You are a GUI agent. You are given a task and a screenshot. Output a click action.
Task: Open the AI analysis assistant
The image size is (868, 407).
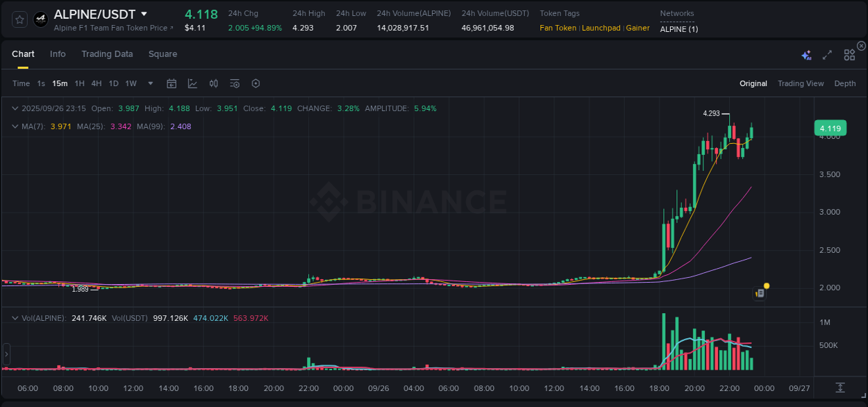[x=806, y=54]
